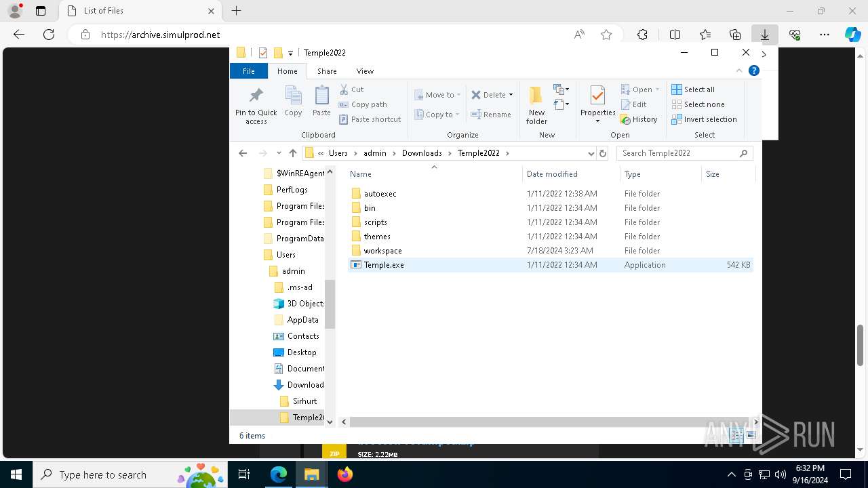Image resolution: width=868 pixels, height=488 pixels.
Task: Expand Delete dropdown arrow
Action: tap(511, 95)
